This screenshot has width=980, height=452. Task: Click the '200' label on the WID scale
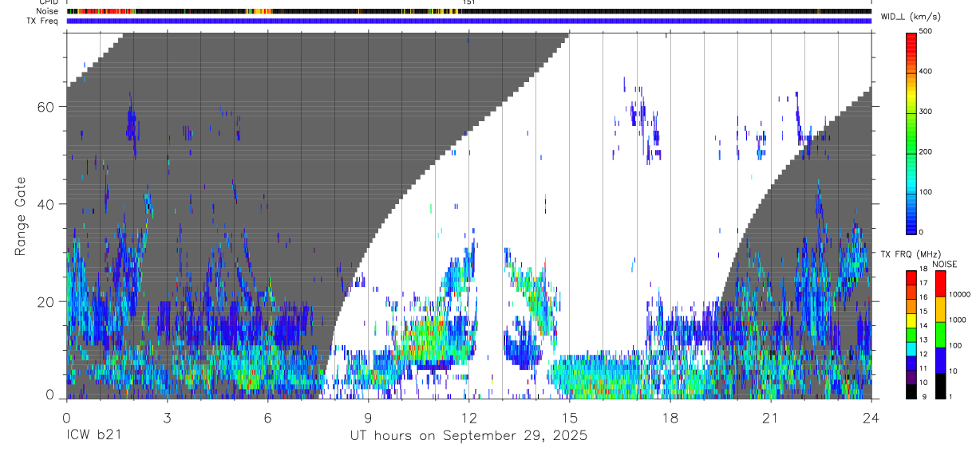pos(926,151)
